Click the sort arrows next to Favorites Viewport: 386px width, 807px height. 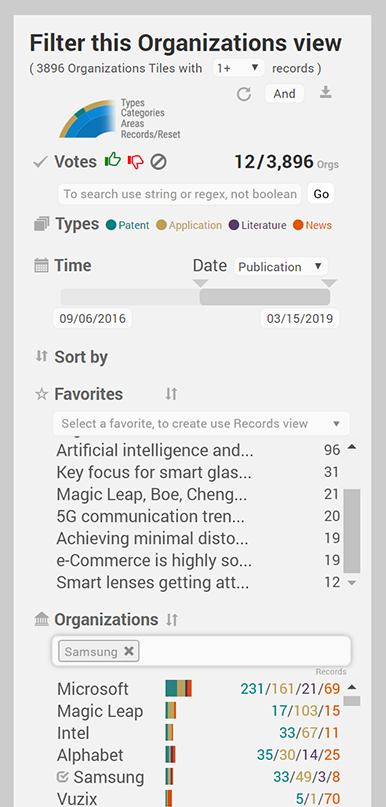coord(171,394)
